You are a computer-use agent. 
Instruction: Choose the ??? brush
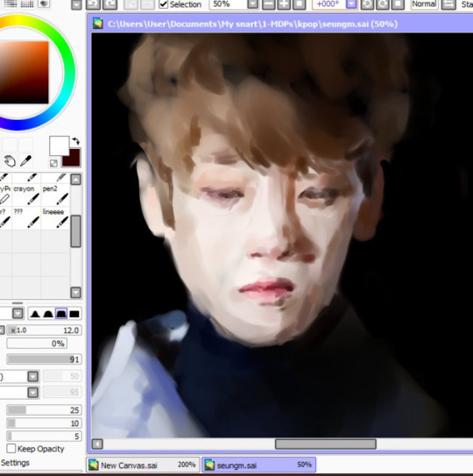[x=26, y=217]
